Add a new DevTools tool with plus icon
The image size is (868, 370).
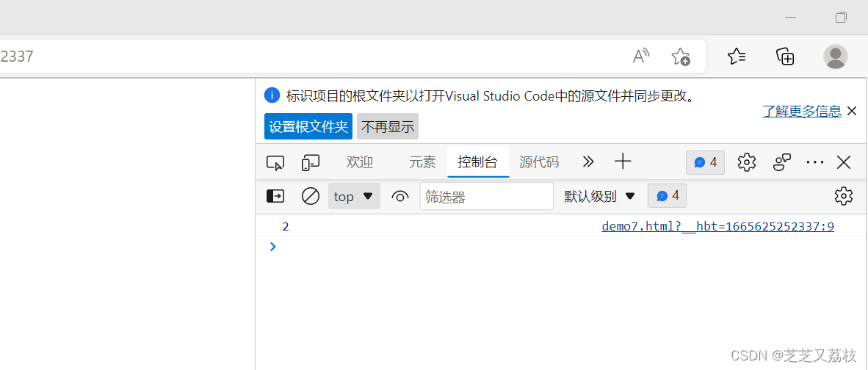tap(623, 162)
